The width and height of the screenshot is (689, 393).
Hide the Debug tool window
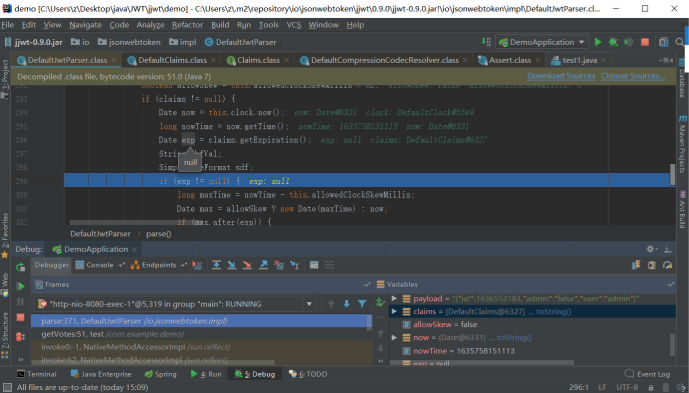coord(667,249)
